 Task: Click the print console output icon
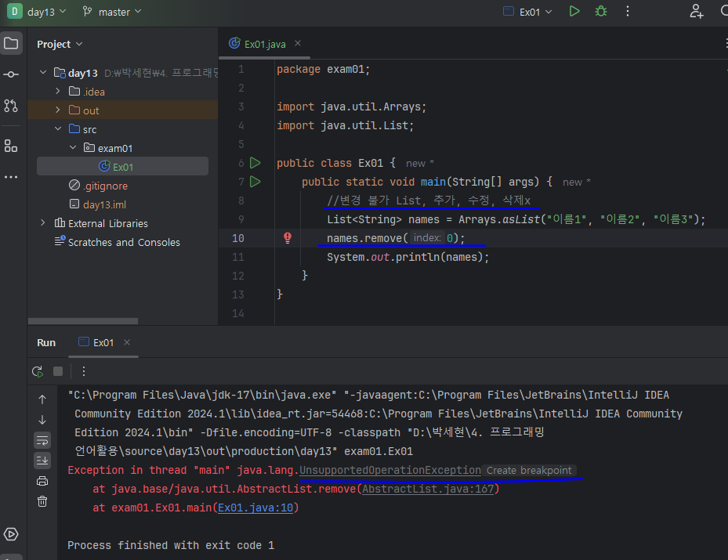coord(42,481)
